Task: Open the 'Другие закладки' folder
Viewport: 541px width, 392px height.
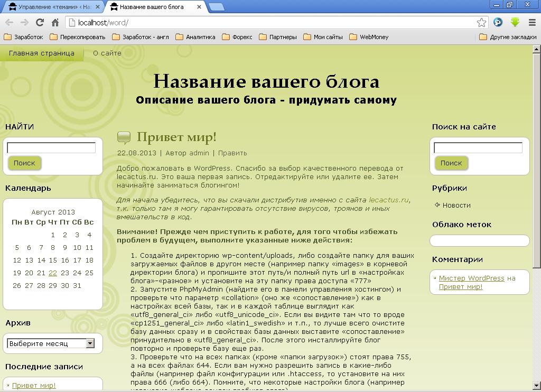Action: point(508,37)
